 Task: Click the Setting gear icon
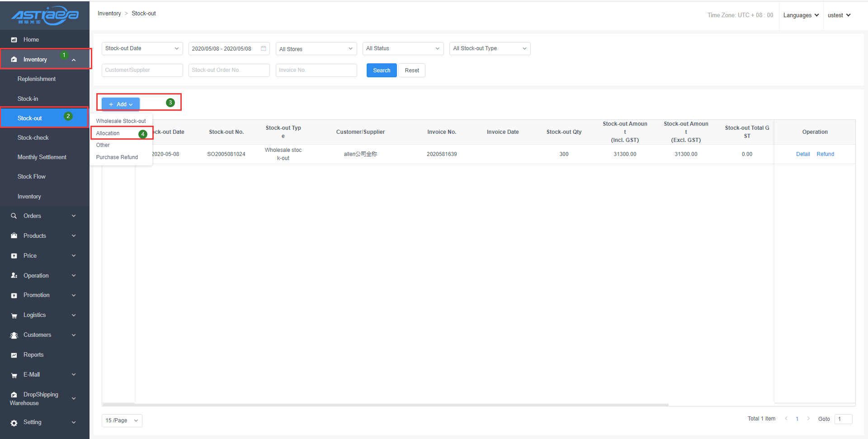click(14, 423)
